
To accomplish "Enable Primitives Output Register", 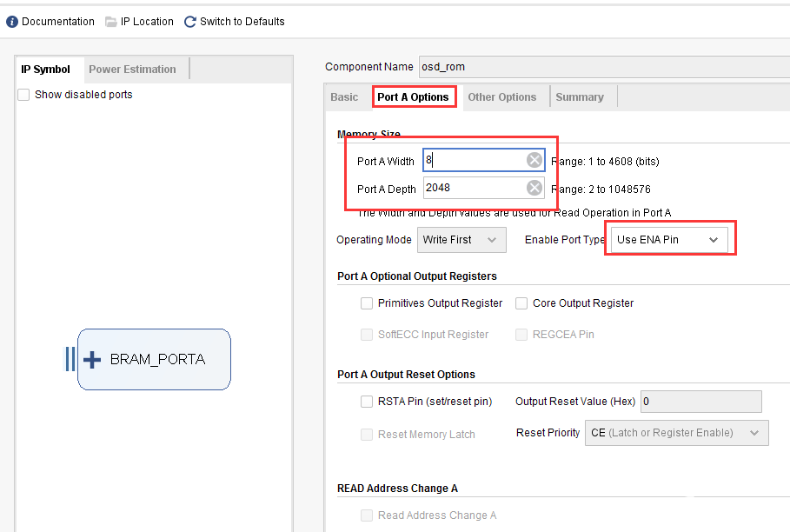I will 367,303.
